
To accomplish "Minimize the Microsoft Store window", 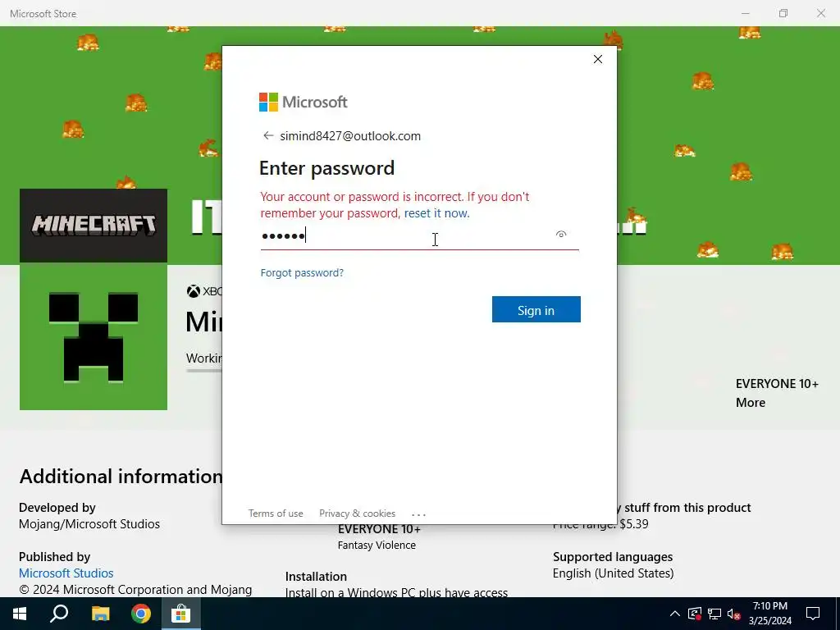I will 745,13.
